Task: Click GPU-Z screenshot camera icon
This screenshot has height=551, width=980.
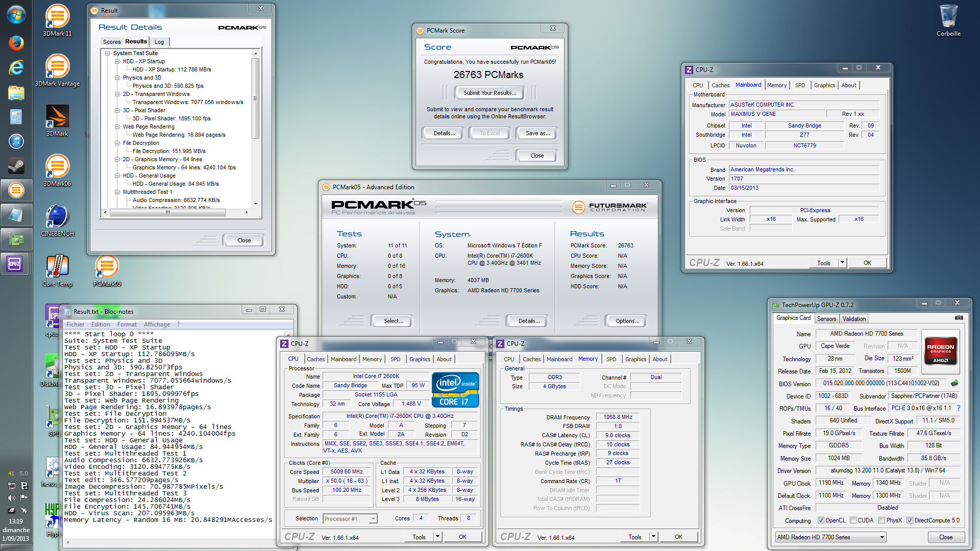Action: (x=959, y=318)
